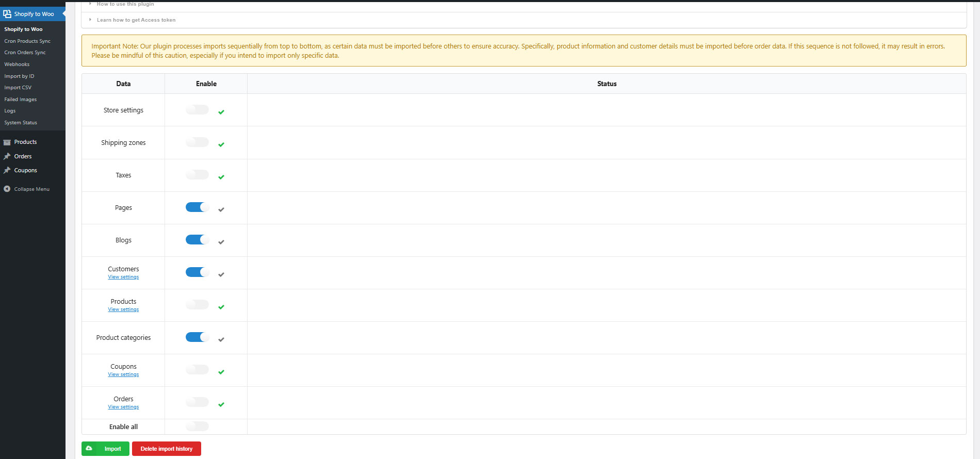Click the gray checkmark in Pages row

pyautogui.click(x=221, y=209)
